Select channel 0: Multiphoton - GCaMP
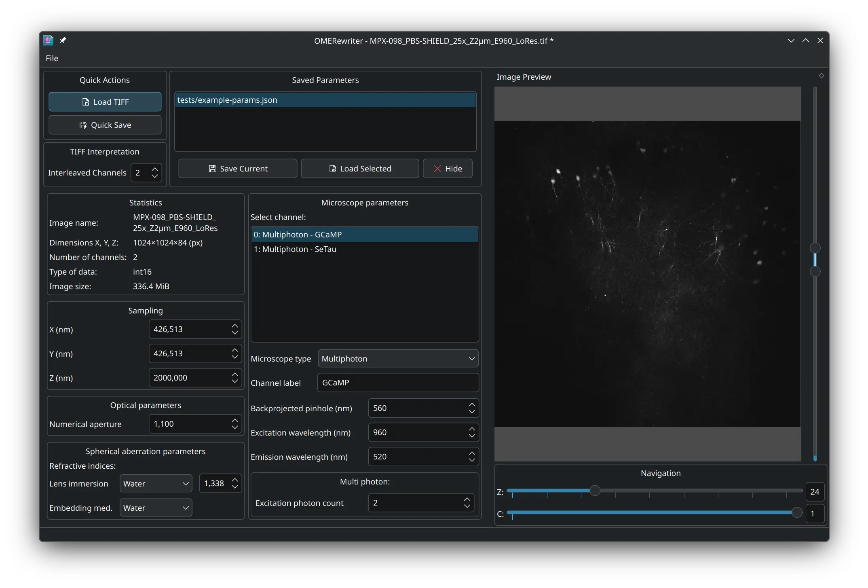The height and width of the screenshot is (588, 868). (365, 235)
